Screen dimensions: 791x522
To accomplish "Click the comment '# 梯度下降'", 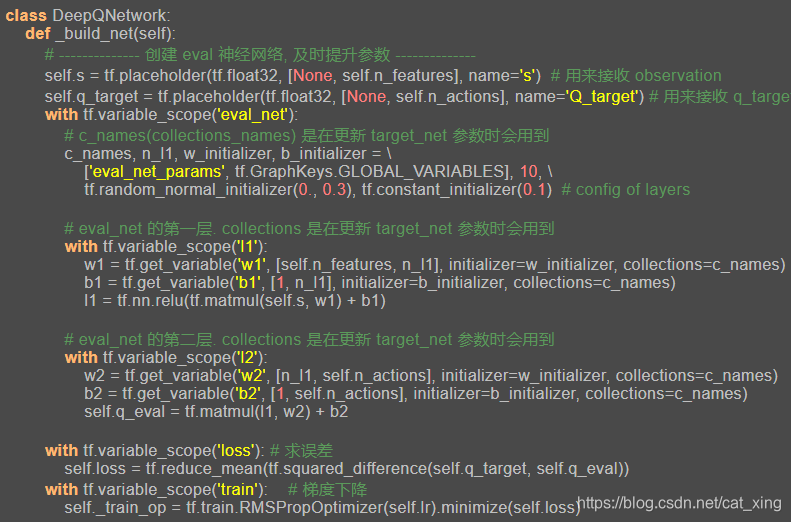I will 327,489.
